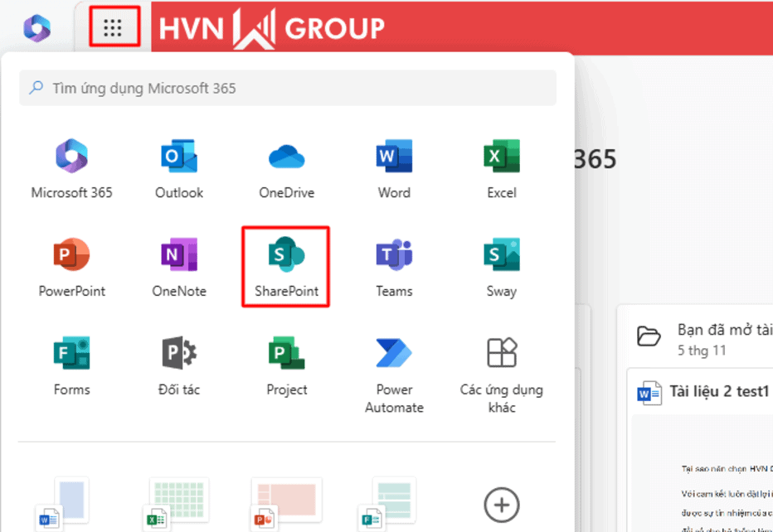Open the Tài liệu 2 test1 document

click(x=719, y=392)
